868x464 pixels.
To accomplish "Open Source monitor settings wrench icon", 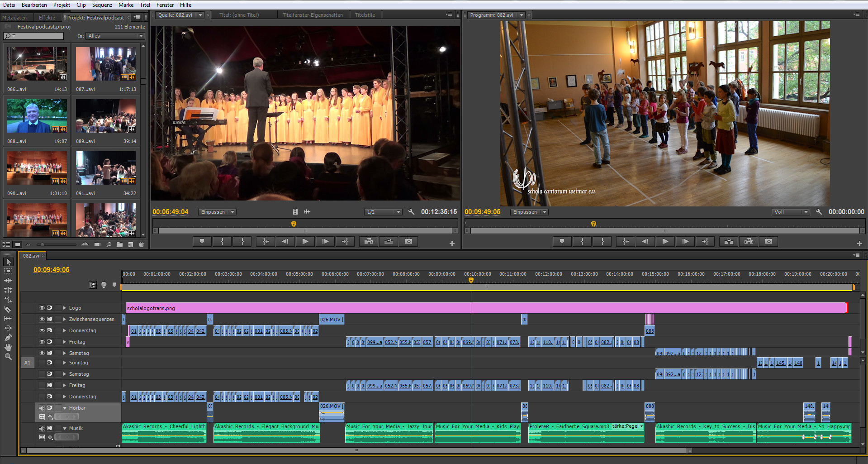I will pyautogui.click(x=411, y=212).
